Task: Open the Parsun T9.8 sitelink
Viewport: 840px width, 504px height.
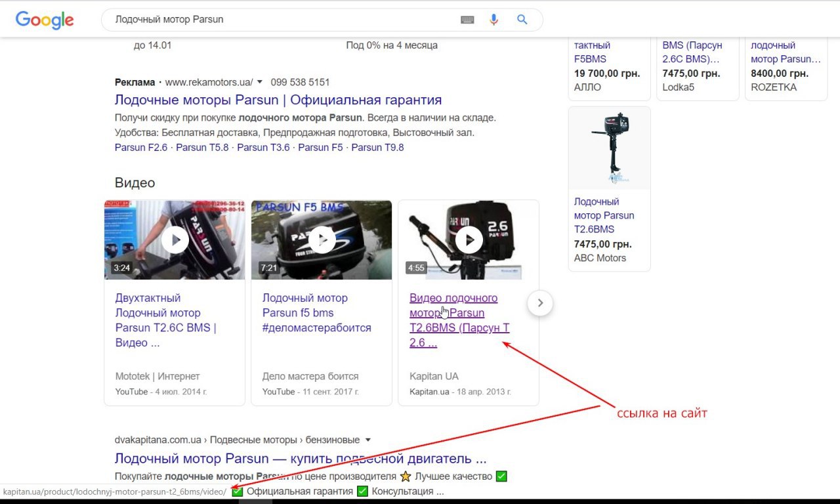Action: tap(377, 148)
